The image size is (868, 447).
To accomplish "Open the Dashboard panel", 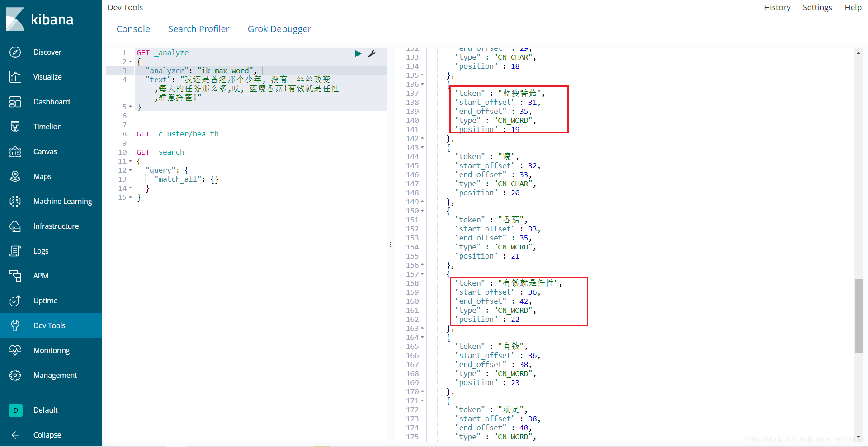I will point(51,102).
